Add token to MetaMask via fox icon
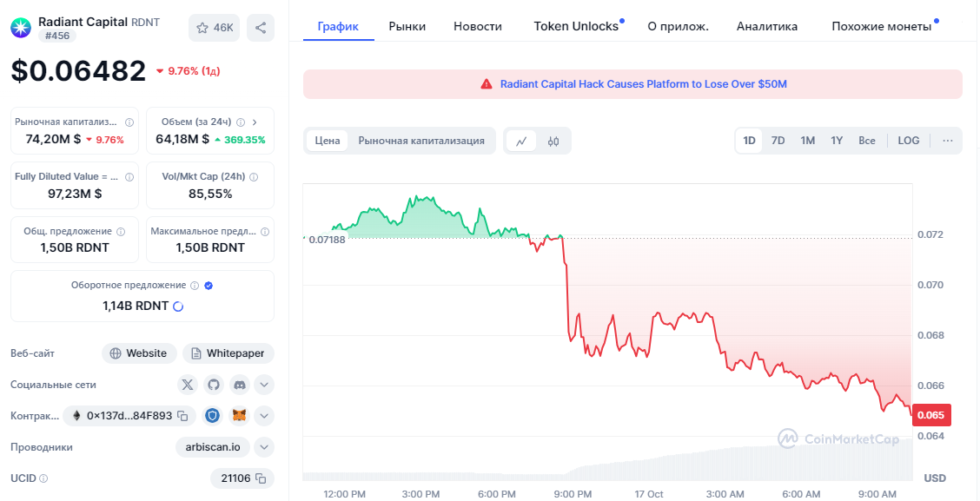Viewport: 980px width, 501px height. [240, 415]
